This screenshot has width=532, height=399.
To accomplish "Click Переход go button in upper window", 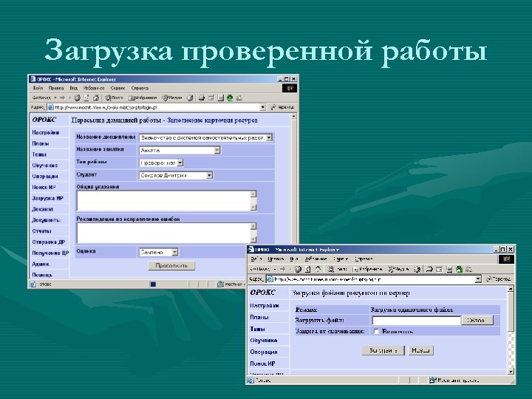I will pyautogui.click(x=282, y=107).
